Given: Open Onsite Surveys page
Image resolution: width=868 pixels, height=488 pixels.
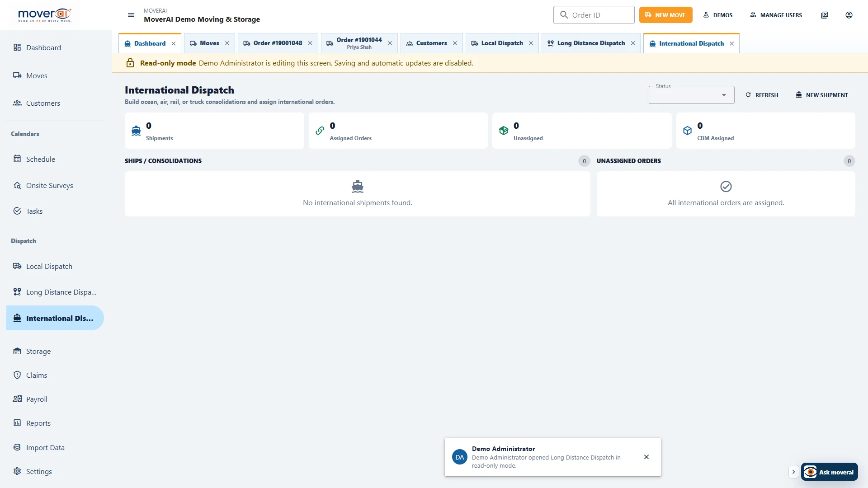Looking at the screenshot, I should (x=55, y=185).
